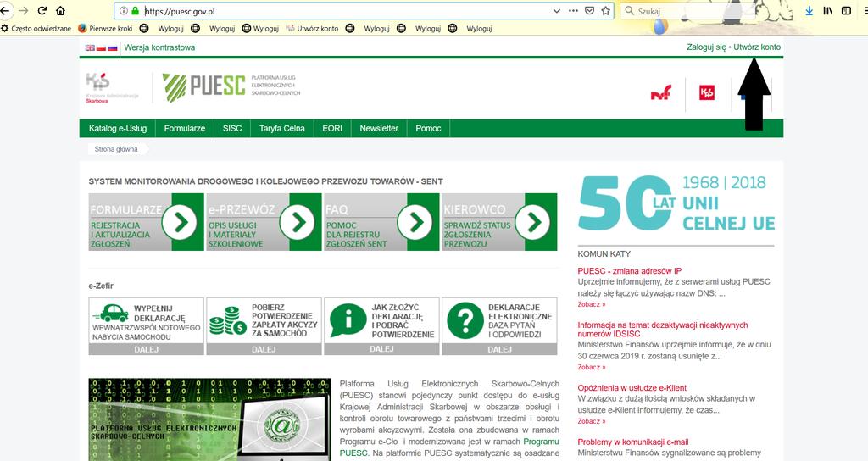Click the browser Forward arrow
This screenshot has height=461, width=868.
23,10
